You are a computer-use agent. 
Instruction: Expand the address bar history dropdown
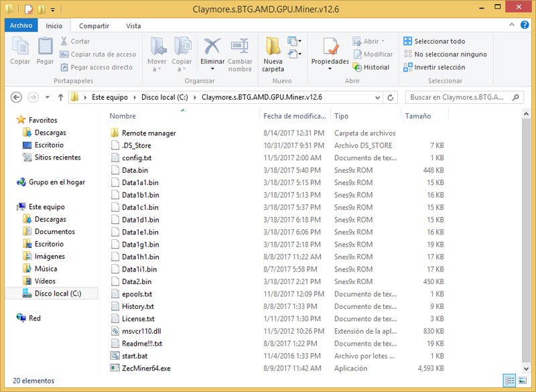click(377, 97)
